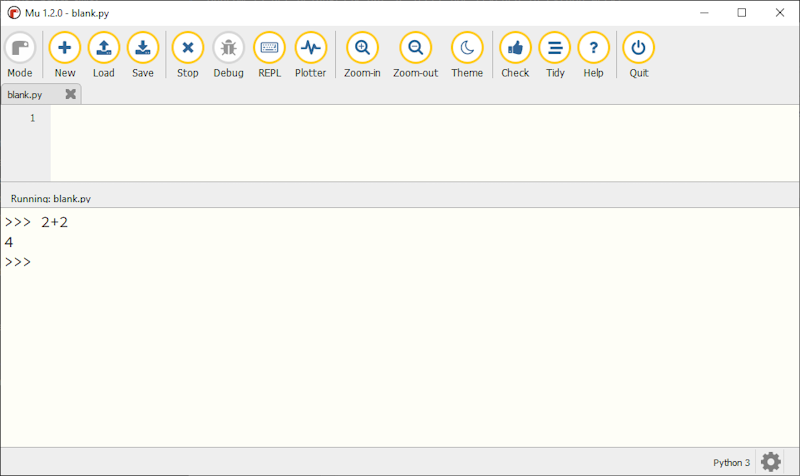Show the Plotter
The width and height of the screenshot is (800, 476).
click(310, 55)
